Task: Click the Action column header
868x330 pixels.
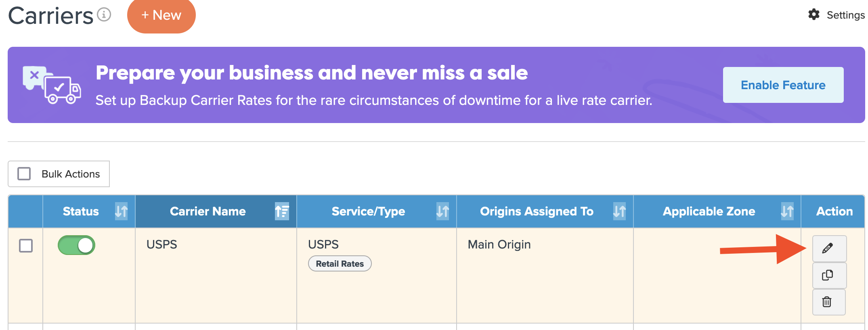Action: (x=834, y=211)
